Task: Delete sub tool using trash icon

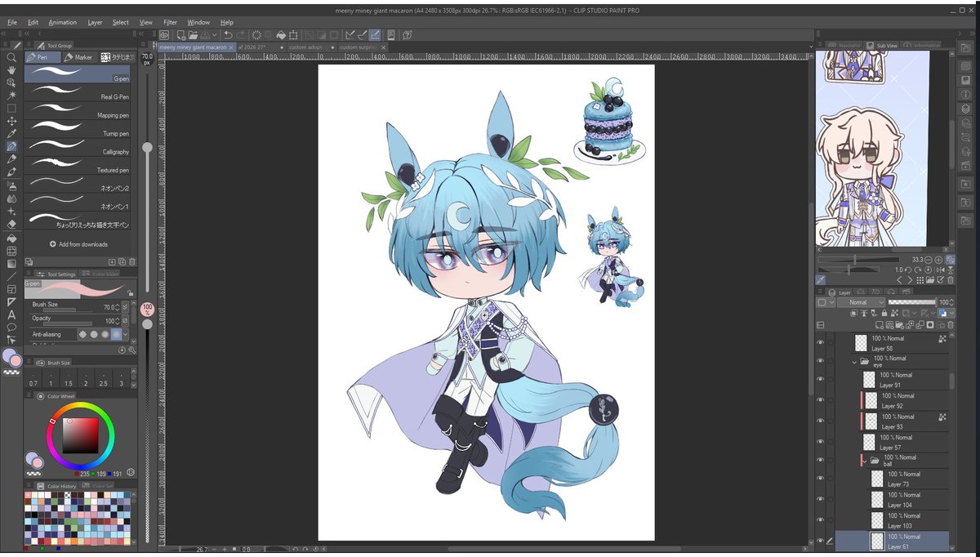Action: [x=131, y=261]
